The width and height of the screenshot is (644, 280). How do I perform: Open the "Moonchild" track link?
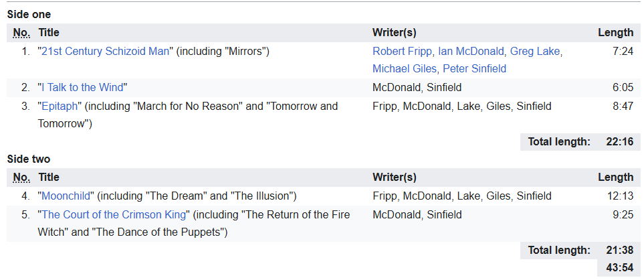point(68,196)
